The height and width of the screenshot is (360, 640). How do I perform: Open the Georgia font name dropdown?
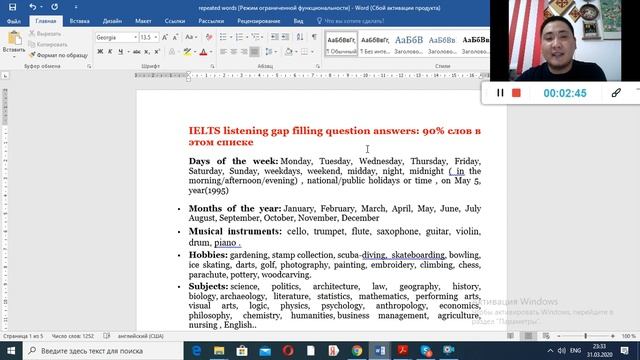click(x=136, y=38)
